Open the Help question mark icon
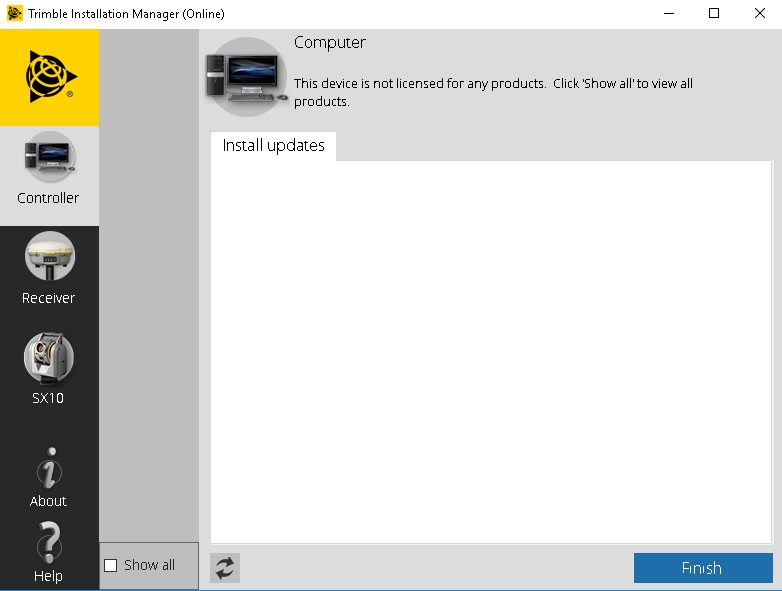 tap(49, 542)
